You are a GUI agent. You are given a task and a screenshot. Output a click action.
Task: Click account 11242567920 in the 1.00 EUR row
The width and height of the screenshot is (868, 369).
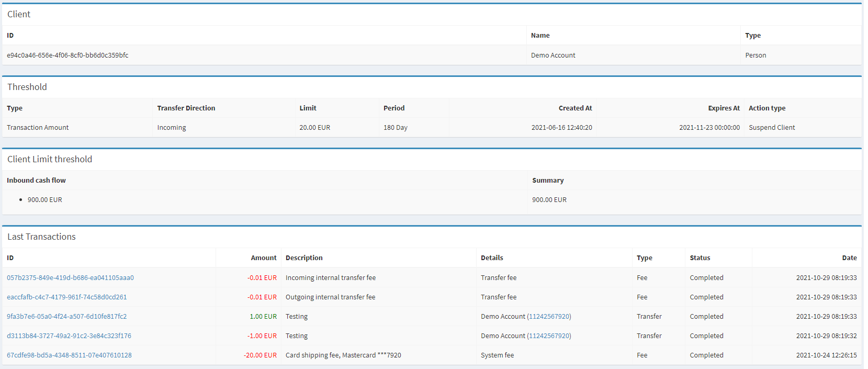[549, 317]
